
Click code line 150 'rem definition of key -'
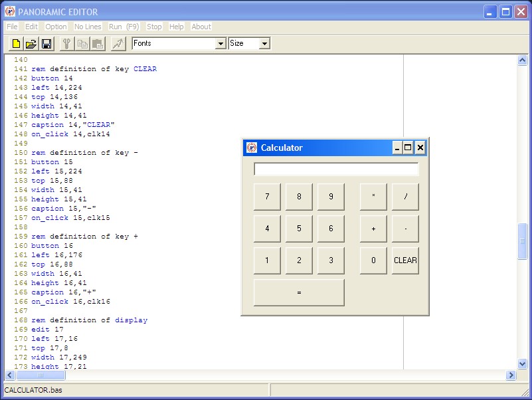coord(84,153)
